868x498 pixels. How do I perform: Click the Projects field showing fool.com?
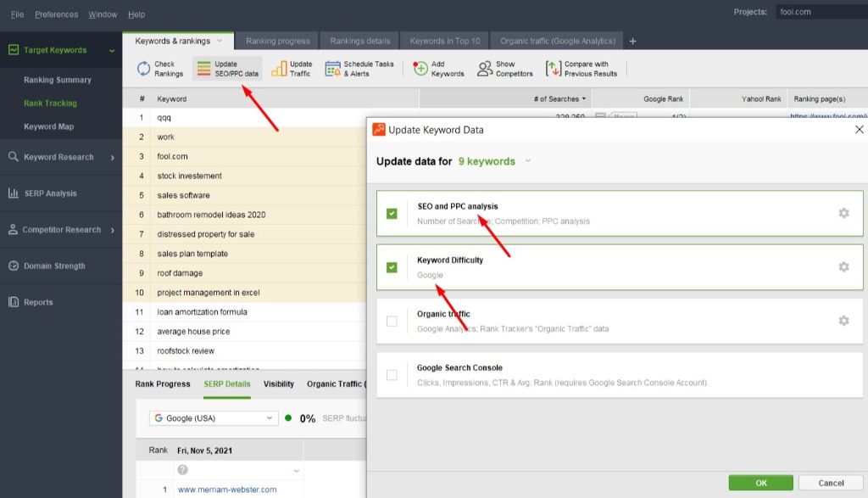(821, 12)
